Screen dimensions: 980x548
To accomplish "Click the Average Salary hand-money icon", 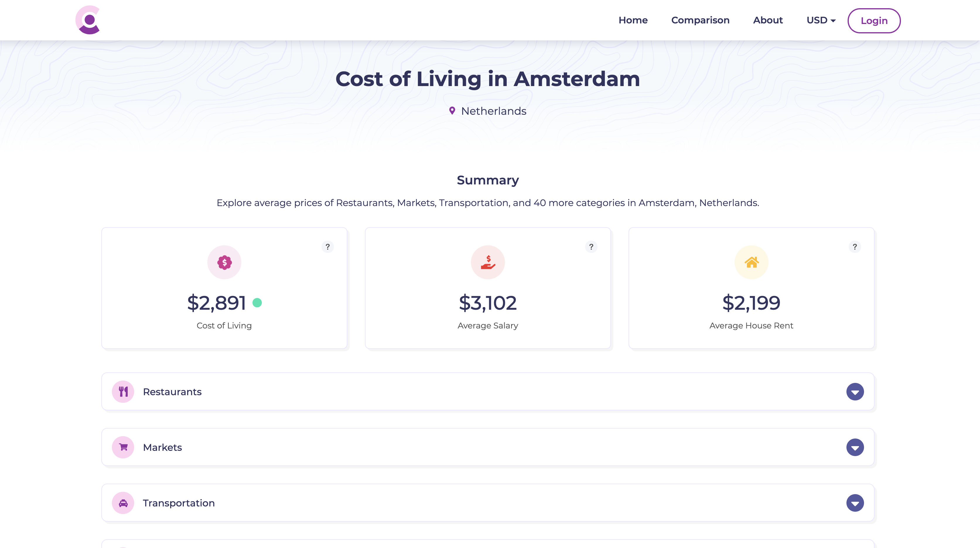I will (x=488, y=262).
